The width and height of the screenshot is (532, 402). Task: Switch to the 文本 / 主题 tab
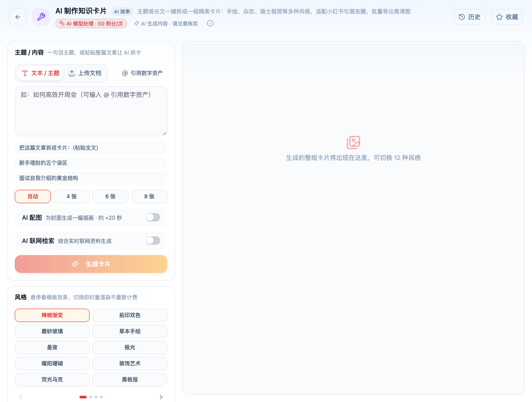[40, 73]
